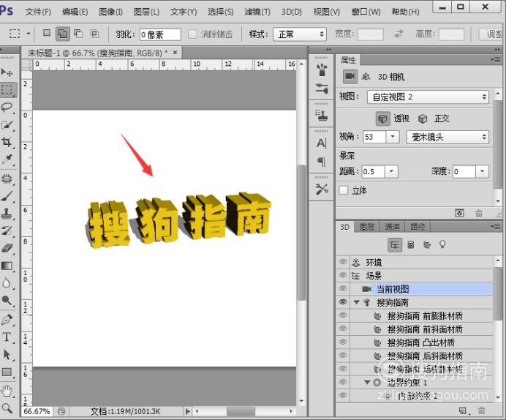Collapse the 搜狗指南 tree node
This screenshot has width=506, height=420.
(x=357, y=302)
